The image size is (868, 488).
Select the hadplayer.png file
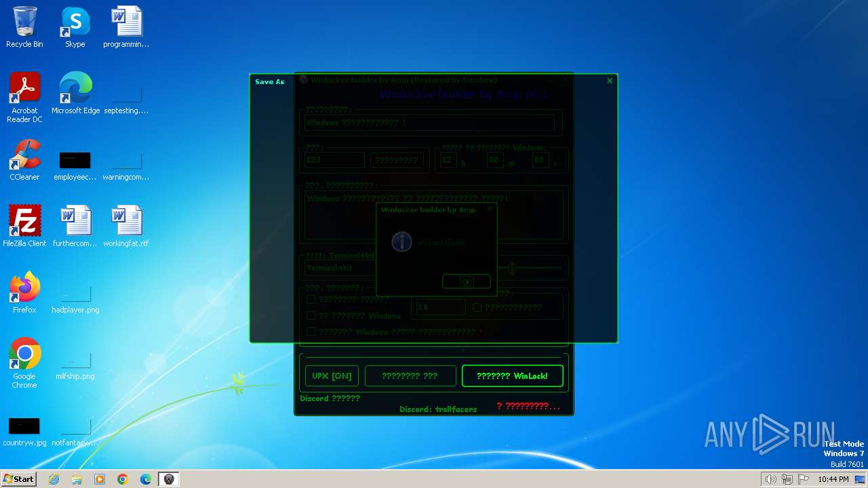pyautogui.click(x=75, y=298)
